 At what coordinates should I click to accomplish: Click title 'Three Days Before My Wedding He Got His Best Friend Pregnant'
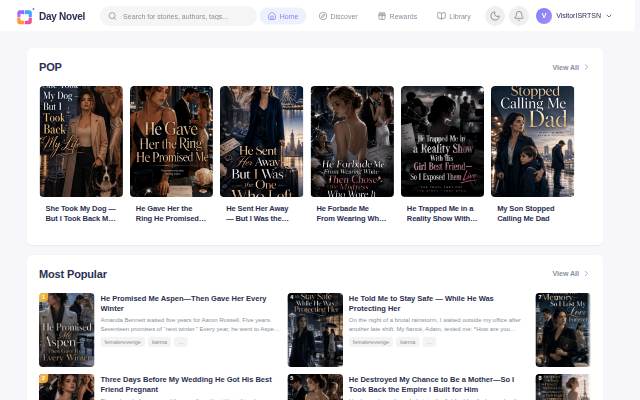point(186,384)
